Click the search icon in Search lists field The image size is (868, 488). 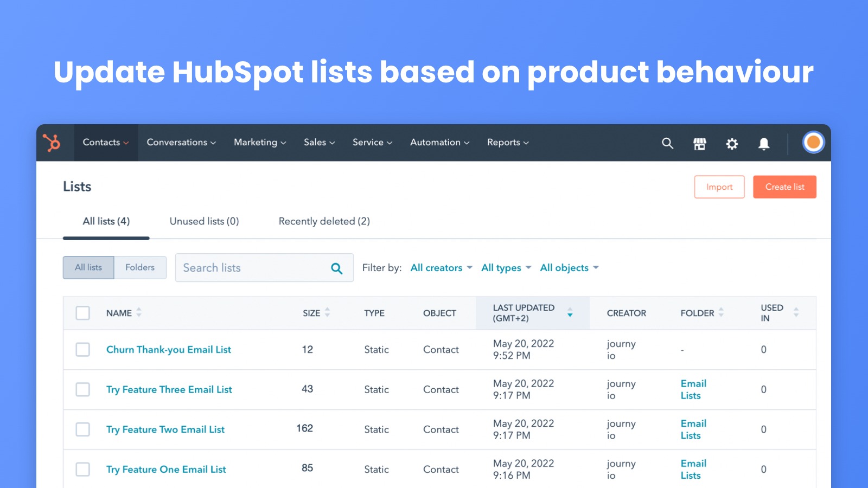(336, 268)
